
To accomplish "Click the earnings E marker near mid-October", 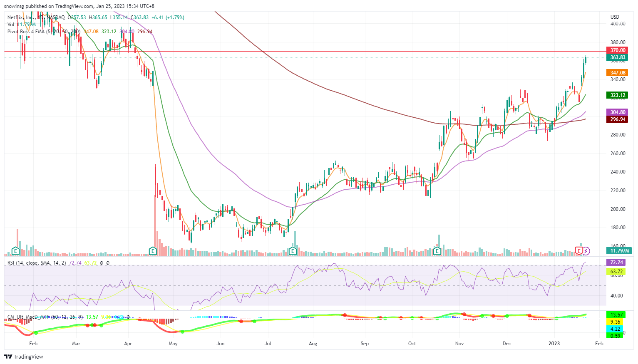I will point(437,251).
